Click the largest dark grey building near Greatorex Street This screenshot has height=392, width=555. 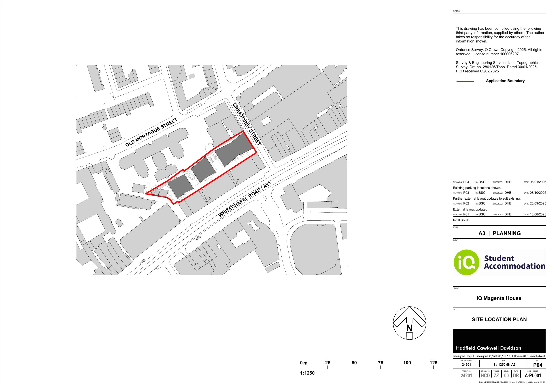234,150
